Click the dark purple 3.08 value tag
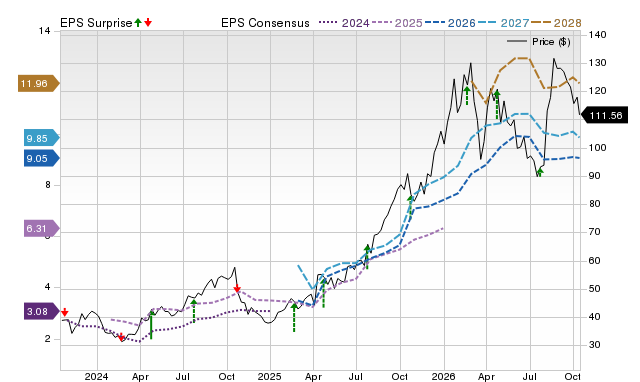This screenshot has width=640, height=382. click(42, 312)
